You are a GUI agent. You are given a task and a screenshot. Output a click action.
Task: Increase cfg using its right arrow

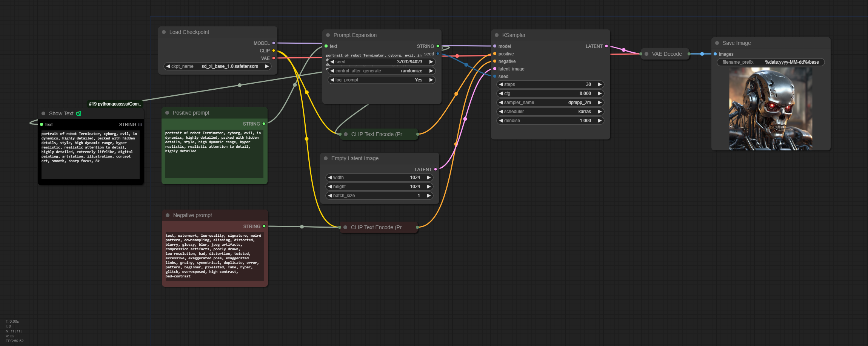click(x=600, y=93)
